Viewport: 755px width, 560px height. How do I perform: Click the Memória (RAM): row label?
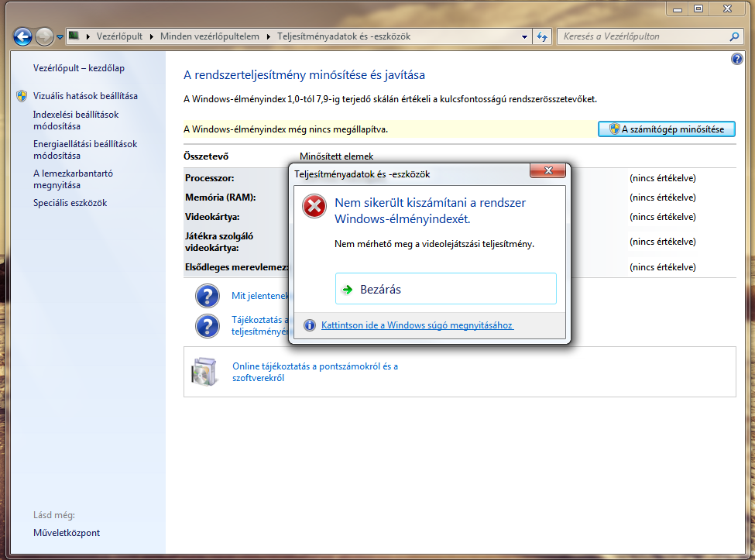pos(220,198)
